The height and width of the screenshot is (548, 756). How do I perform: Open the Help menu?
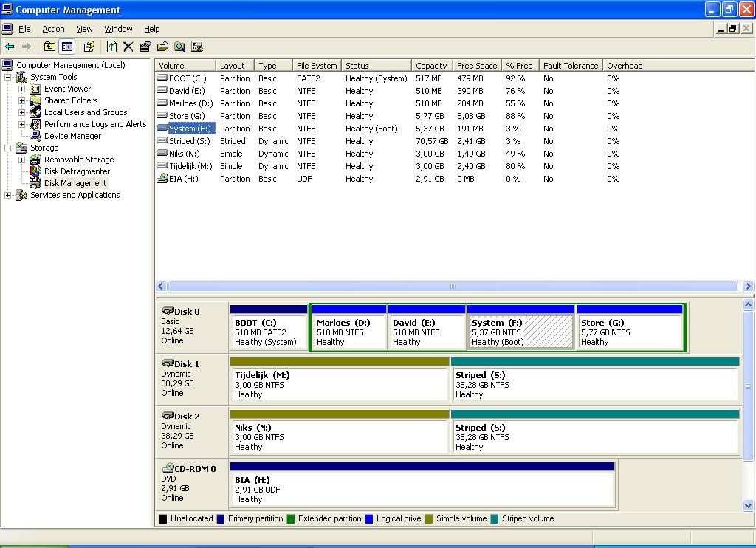pyautogui.click(x=151, y=29)
